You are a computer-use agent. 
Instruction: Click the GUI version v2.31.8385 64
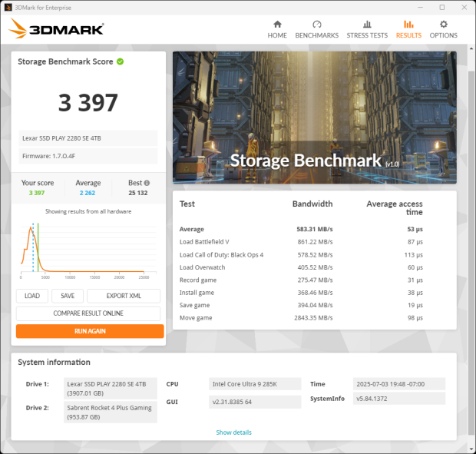point(255,402)
